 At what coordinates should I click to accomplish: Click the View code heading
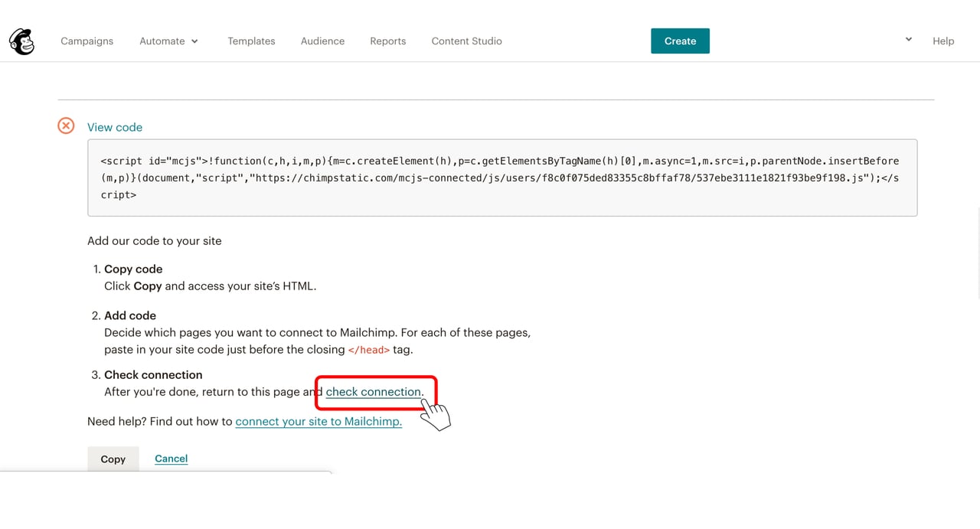pyautogui.click(x=115, y=127)
